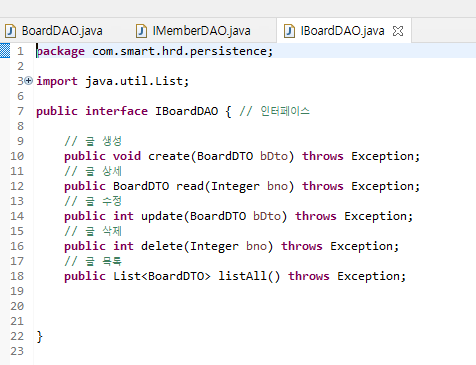This screenshot has height=365, width=476.
Task: Click the 'BoardDTO' return type of read
Action: click(141, 186)
